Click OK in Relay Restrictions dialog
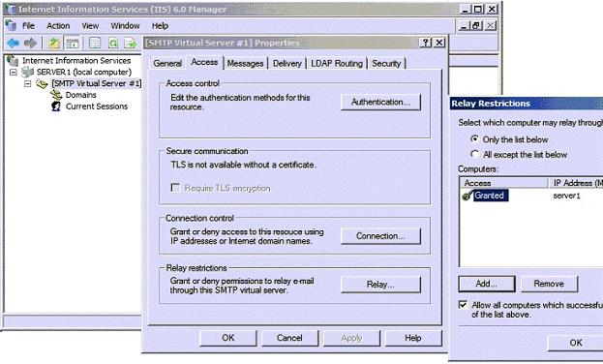The image size is (603, 364). pos(575,343)
